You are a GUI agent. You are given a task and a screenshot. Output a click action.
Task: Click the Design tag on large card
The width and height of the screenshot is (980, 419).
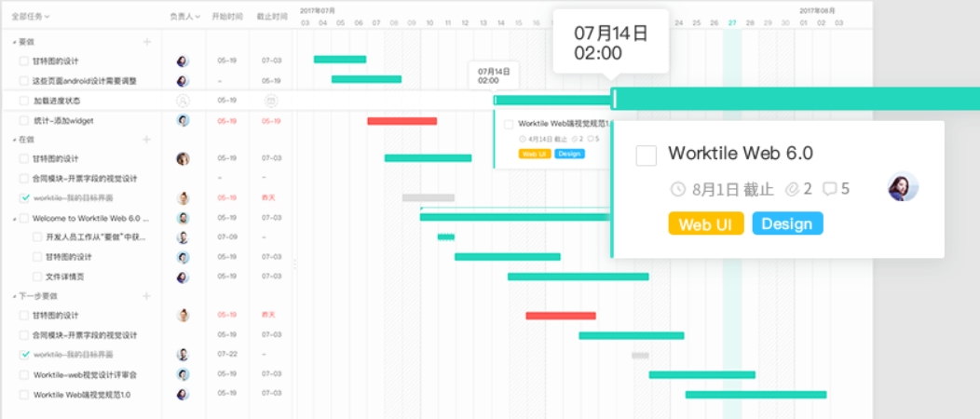(787, 223)
